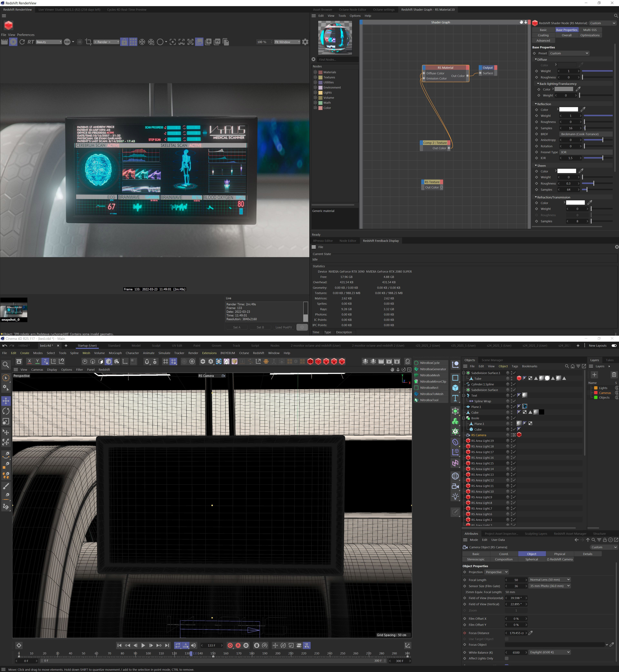Switch to the Coating tab
619x672 pixels.
point(543,35)
